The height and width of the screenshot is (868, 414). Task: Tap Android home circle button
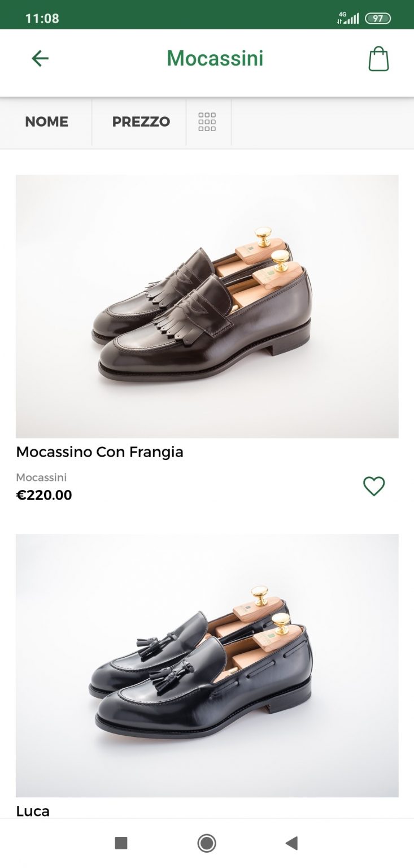coord(207,843)
